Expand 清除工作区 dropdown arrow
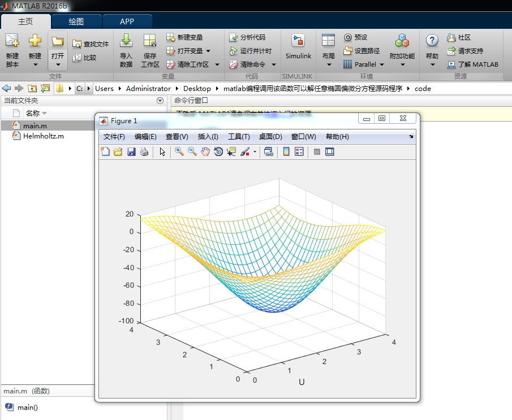 click(217, 64)
